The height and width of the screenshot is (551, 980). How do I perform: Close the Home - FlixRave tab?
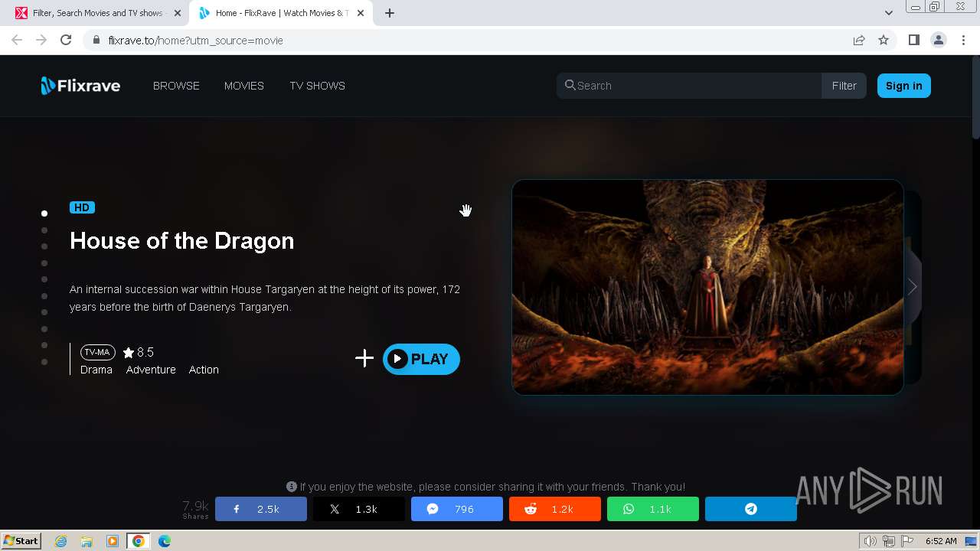coord(360,13)
